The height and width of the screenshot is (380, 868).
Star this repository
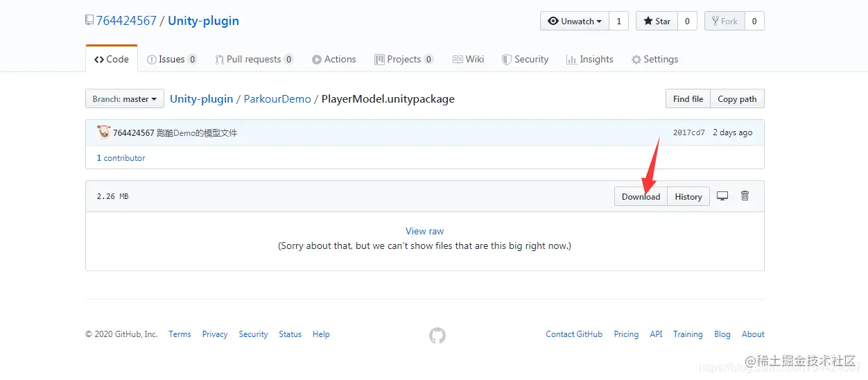coord(657,21)
